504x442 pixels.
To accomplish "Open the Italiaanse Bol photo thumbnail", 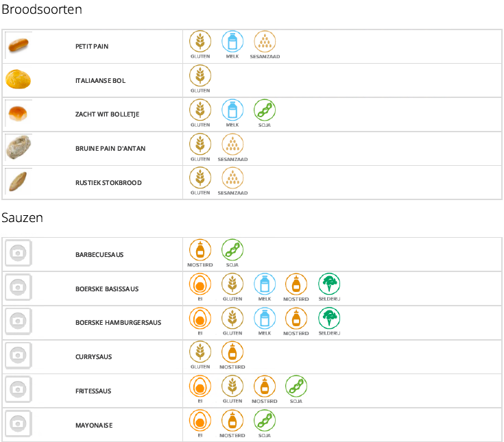I will pyautogui.click(x=18, y=80).
